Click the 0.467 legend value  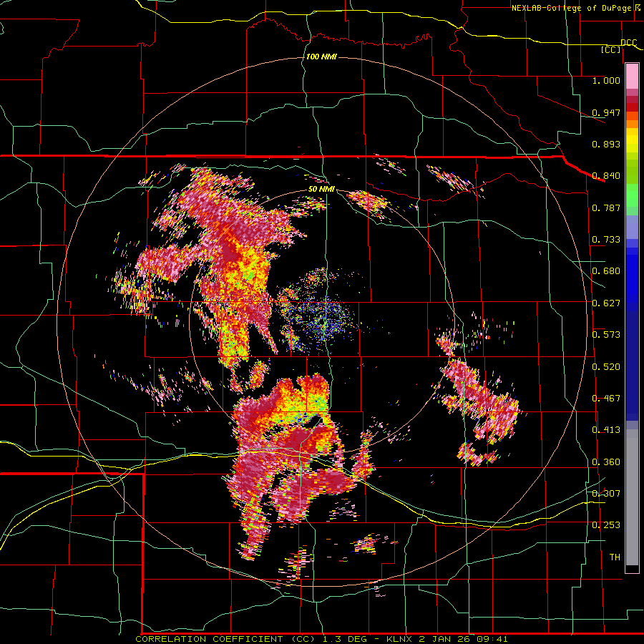(x=606, y=399)
